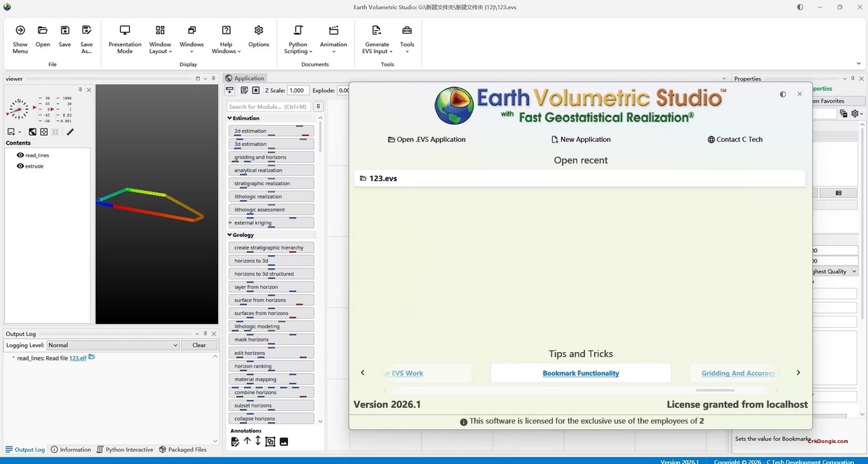Open the Bookmark Functionality tips link
The height and width of the screenshot is (464, 868).
point(580,372)
